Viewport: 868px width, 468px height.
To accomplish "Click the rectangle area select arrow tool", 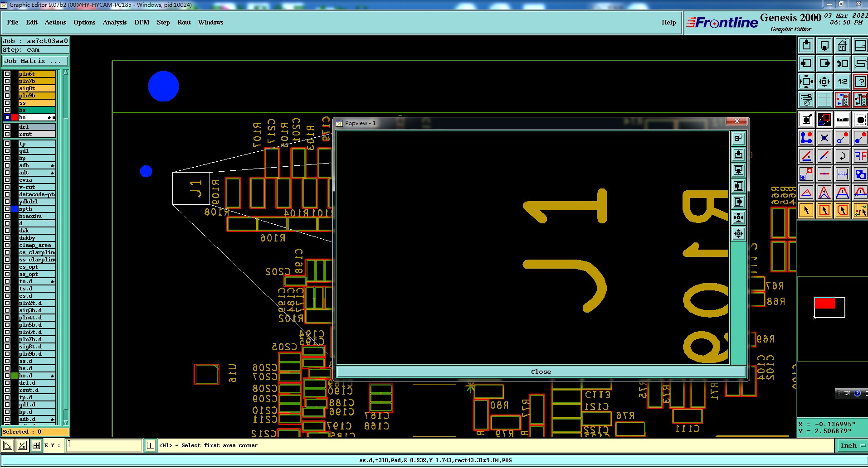I will point(824,210).
